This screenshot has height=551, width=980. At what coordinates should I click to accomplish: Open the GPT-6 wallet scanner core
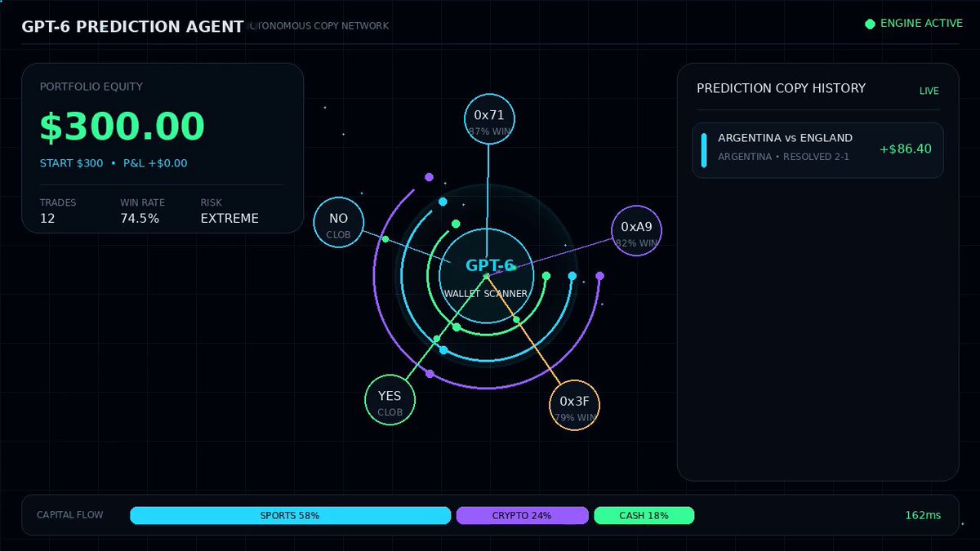click(486, 276)
